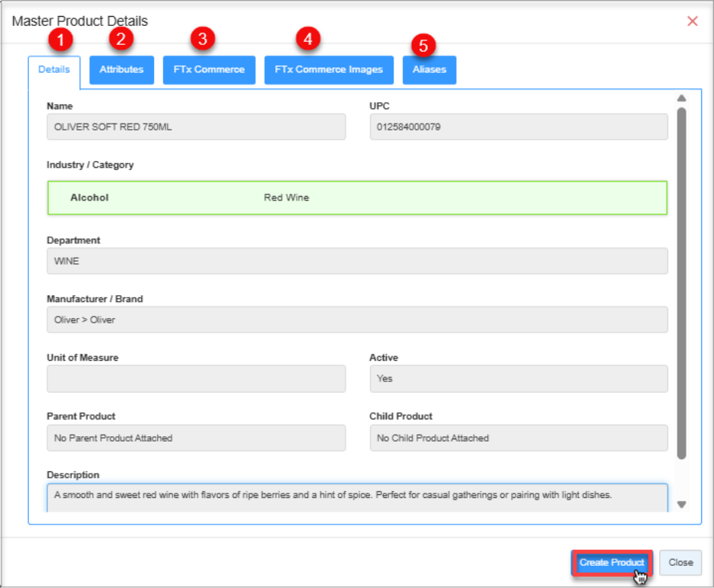Open the Aliases tab
The image size is (714, 588).
(x=429, y=69)
